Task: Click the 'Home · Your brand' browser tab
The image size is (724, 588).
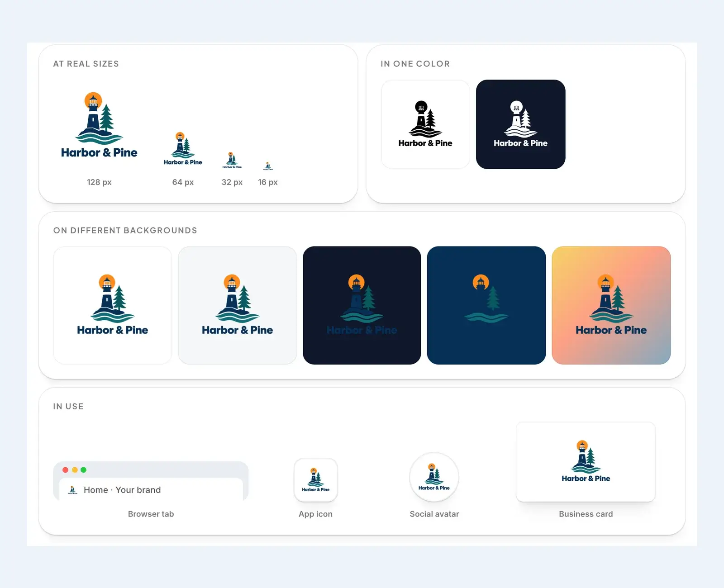Action: tap(151, 489)
